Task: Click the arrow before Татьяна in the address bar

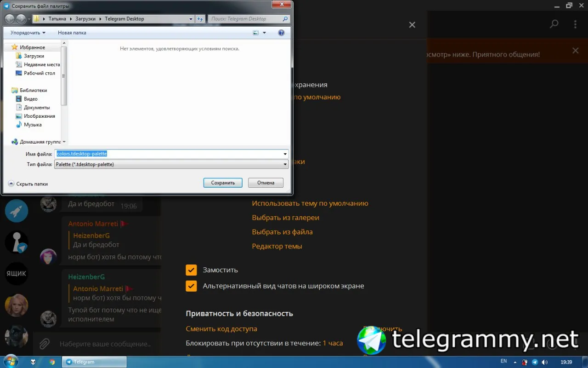Action: [x=44, y=19]
